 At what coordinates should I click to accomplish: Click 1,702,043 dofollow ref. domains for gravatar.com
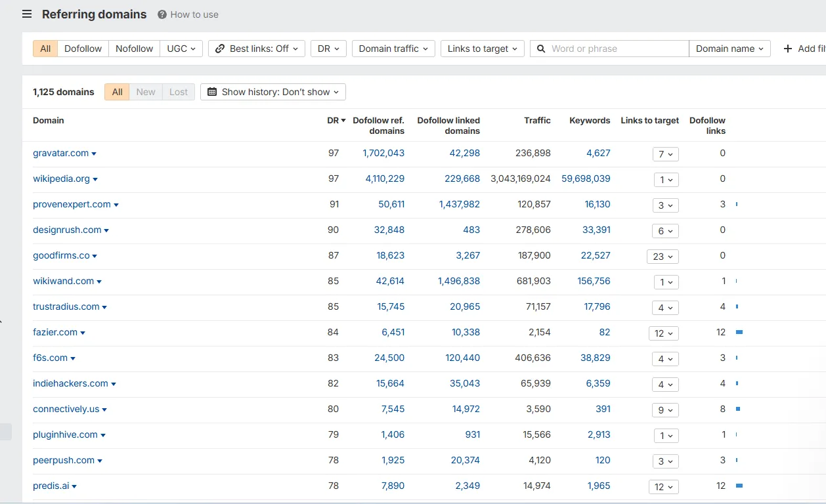point(383,153)
